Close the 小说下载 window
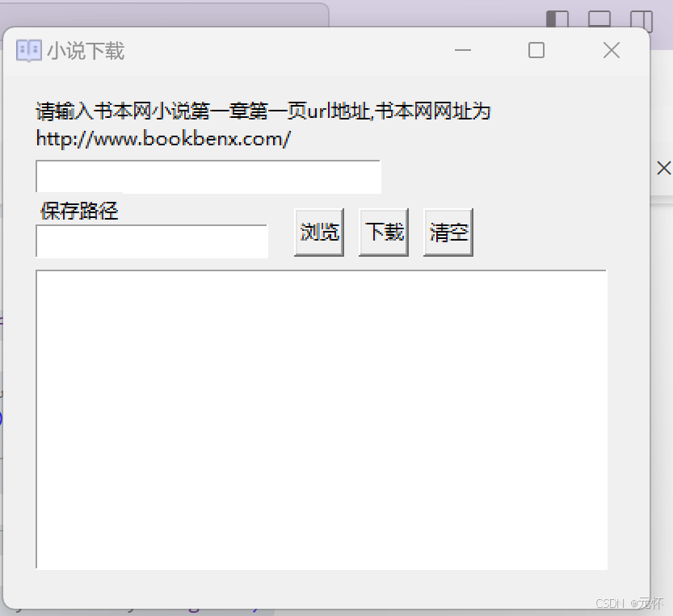Screen dimensions: 673x616 [x=611, y=50]
